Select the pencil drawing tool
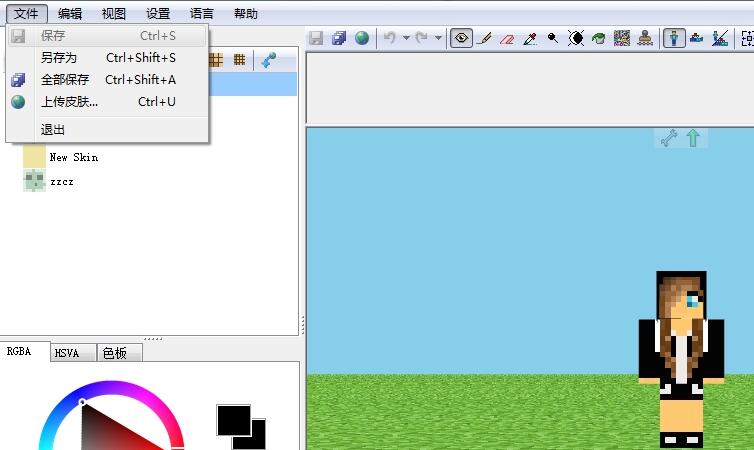 tap(484, 38)
